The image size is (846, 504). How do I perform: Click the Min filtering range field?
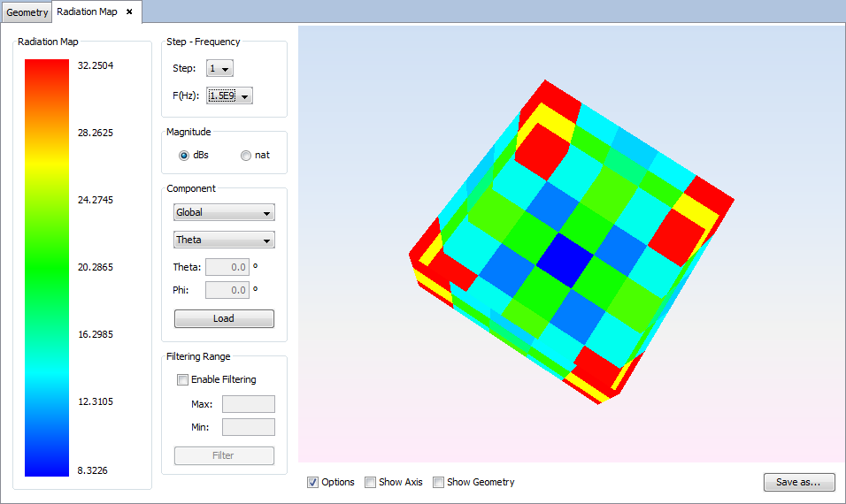pos(248,427)
